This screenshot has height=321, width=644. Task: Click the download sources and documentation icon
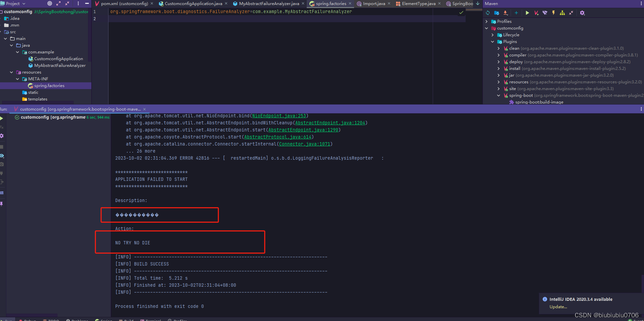[x=506, y=13]
